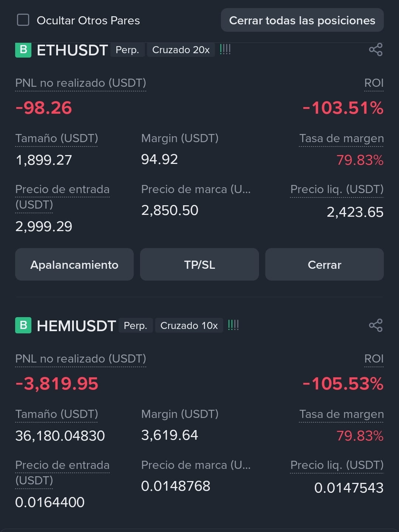This screenshot has height=532, width=399.
Task: Share the HEMIUSDT position
Action: 376,325
